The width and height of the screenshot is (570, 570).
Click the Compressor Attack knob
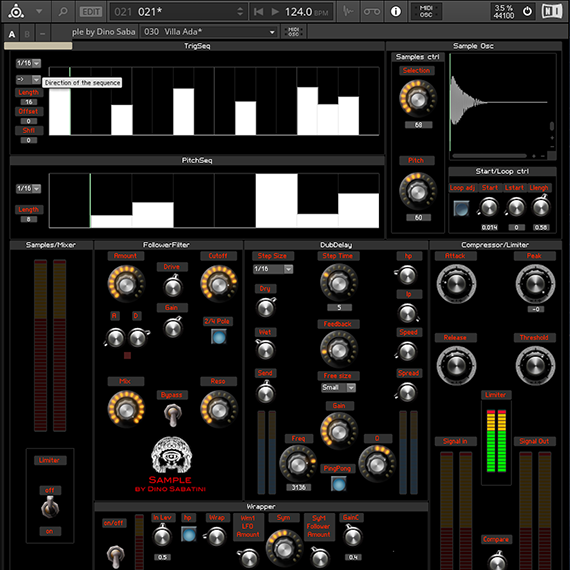tap(456, 283)
